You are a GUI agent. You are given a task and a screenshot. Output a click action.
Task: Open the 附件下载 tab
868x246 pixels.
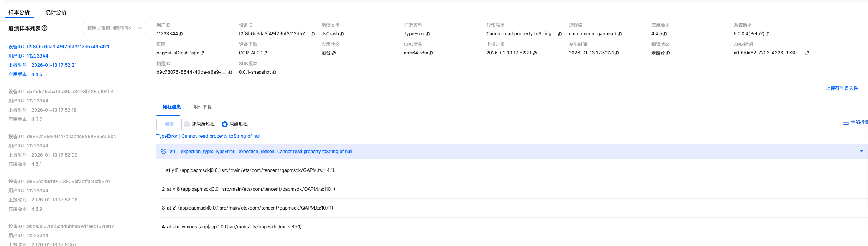coord(203,107)
